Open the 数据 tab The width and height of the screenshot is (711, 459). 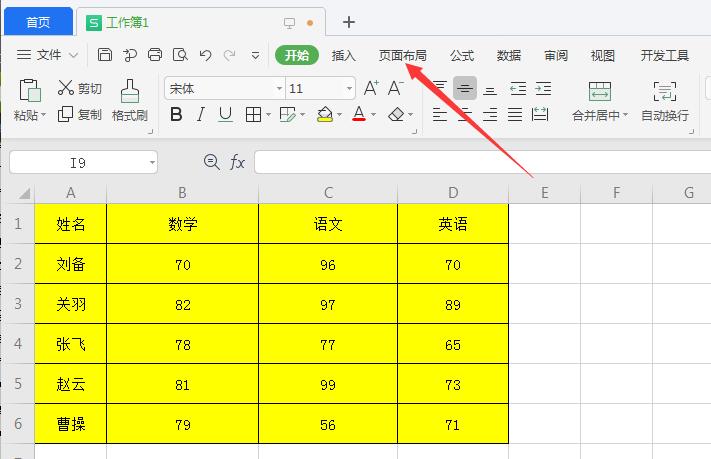pyautogui.click(x=509, y=55)
